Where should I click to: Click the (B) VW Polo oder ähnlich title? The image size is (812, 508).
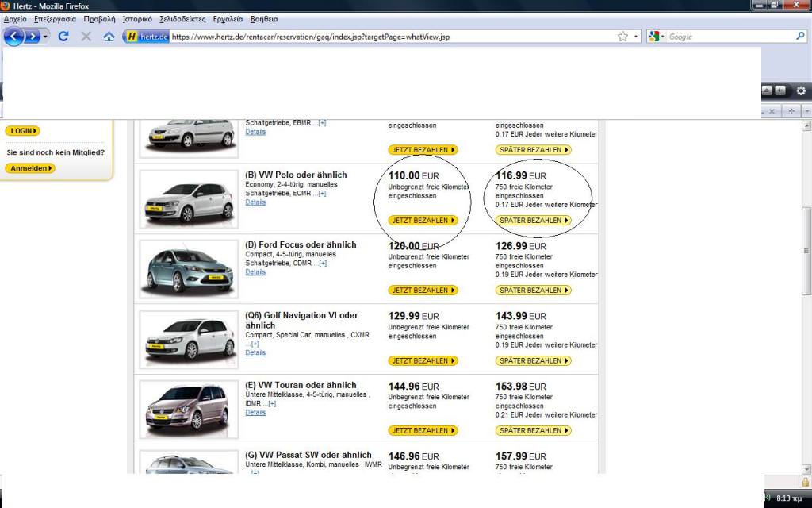coord(297,175)
